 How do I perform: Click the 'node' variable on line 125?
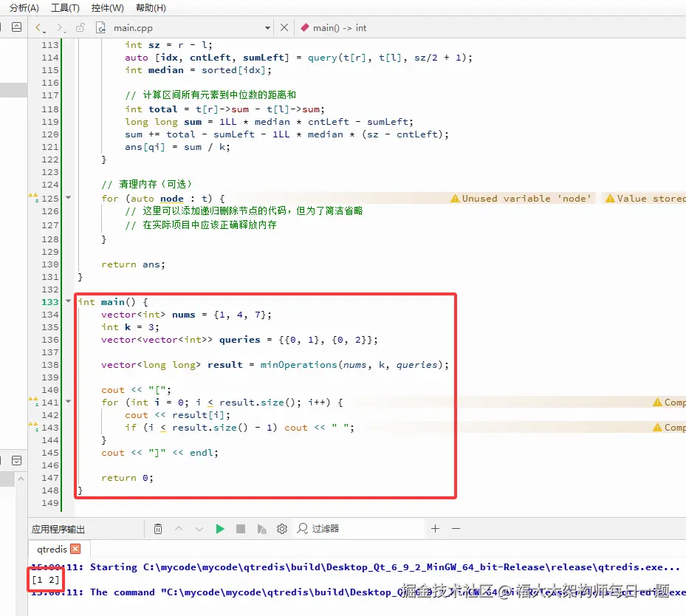(171, 198)
